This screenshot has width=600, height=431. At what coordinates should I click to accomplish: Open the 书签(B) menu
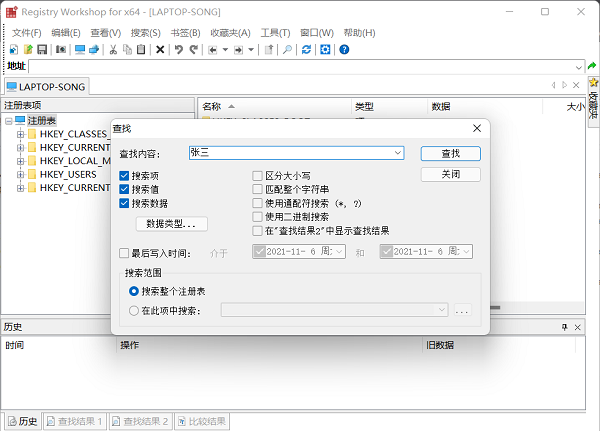[185, 33]
